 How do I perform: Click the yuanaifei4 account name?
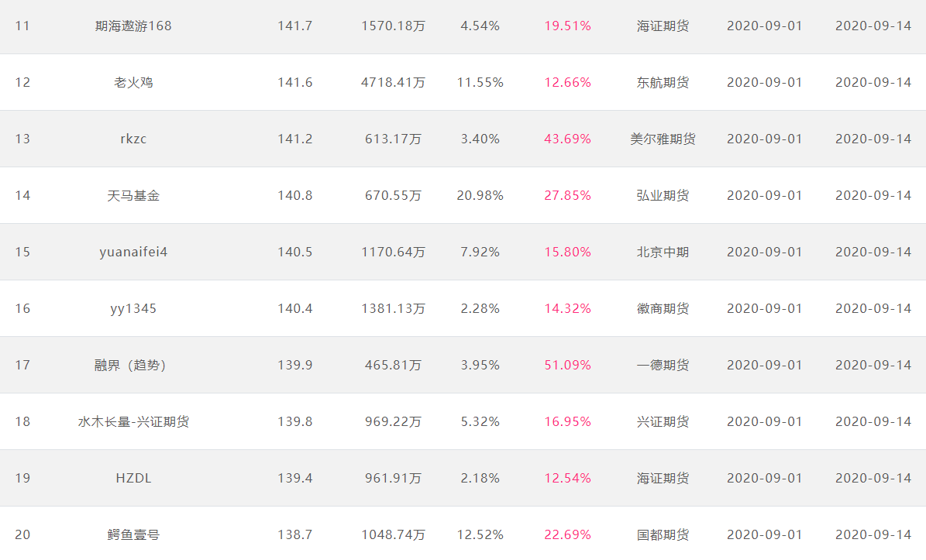coord(133,252)
